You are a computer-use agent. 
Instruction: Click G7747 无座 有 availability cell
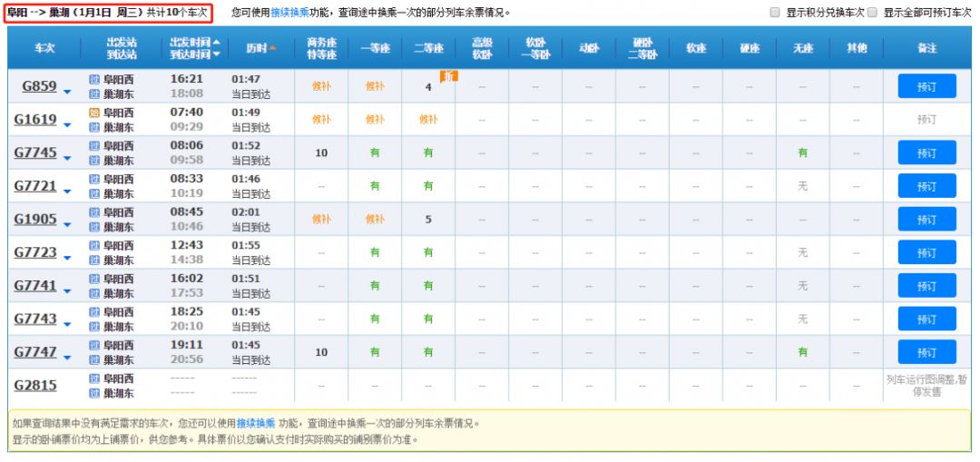click(802, 351)
